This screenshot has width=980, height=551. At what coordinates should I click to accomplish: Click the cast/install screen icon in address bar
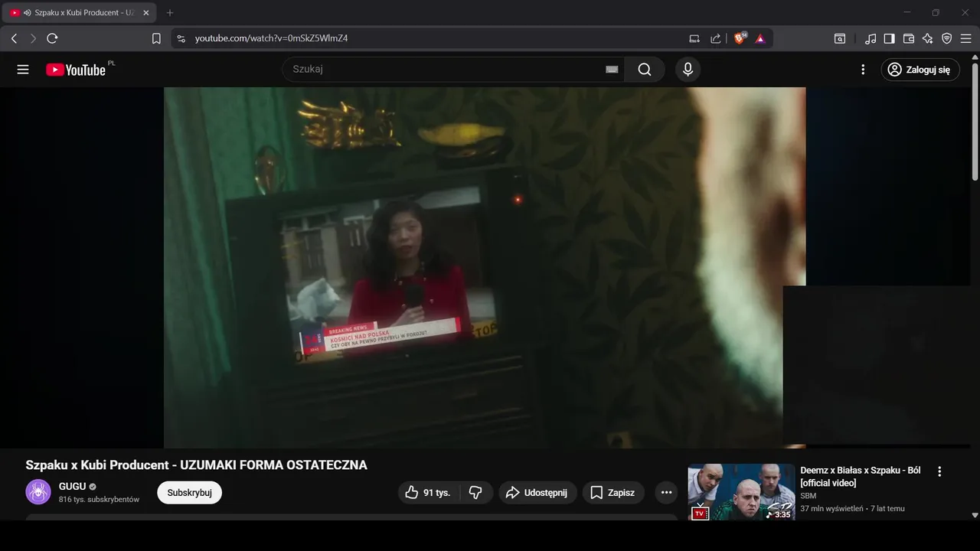[x=694, y=38]
